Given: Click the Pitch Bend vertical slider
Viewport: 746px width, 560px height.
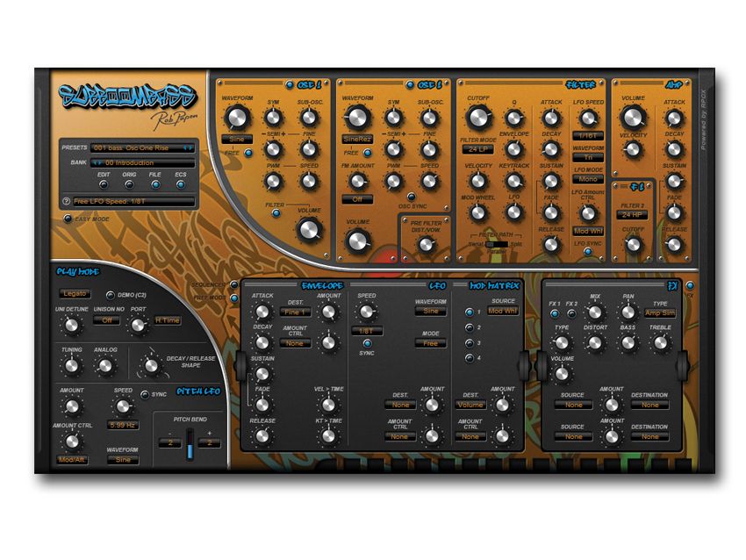Looking at the screenshot, I should (x=190, y=444).
